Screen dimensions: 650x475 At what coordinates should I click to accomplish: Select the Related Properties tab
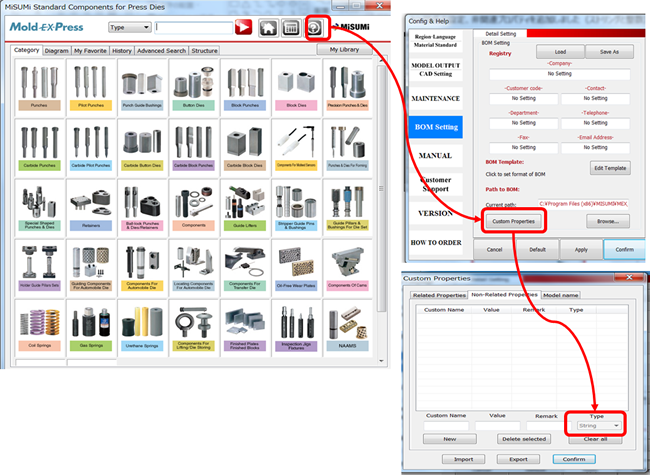click(439, 295)
